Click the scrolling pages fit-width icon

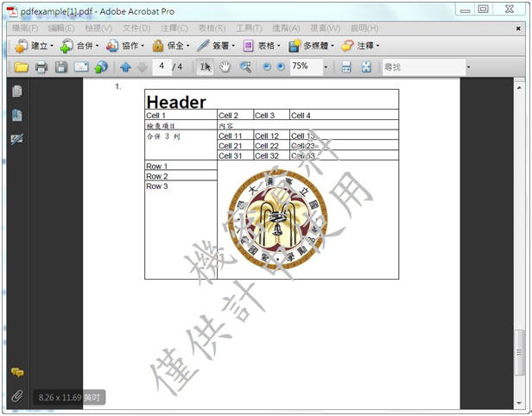(346, 67)
